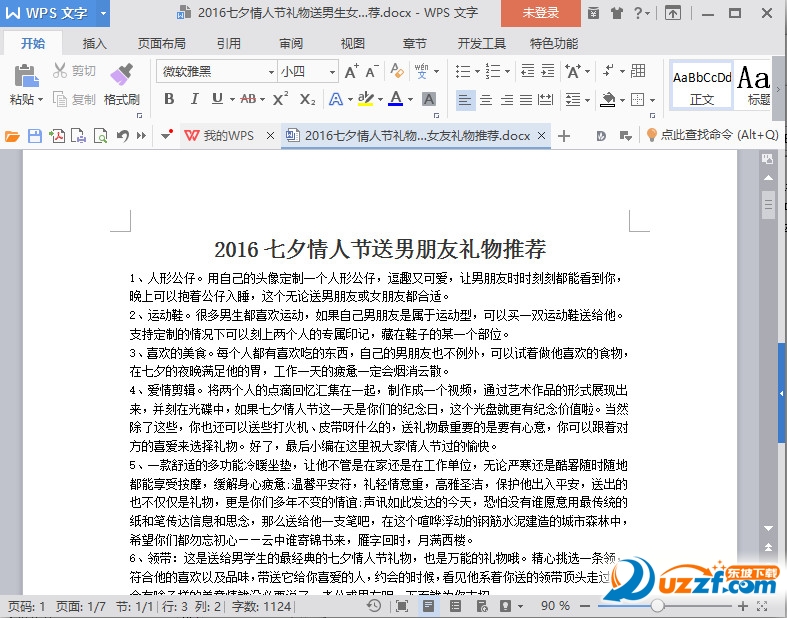Increase font size with A+ icon
Viewport: 787px width, 618px height.
pos(351,71)
